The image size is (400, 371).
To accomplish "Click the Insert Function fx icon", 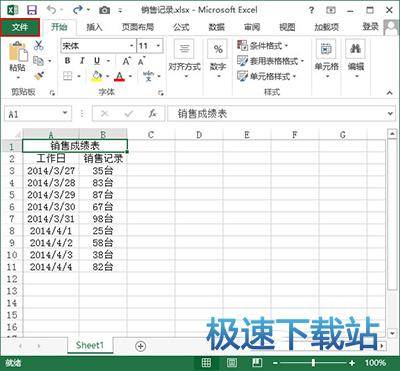I will pos(152,114).
